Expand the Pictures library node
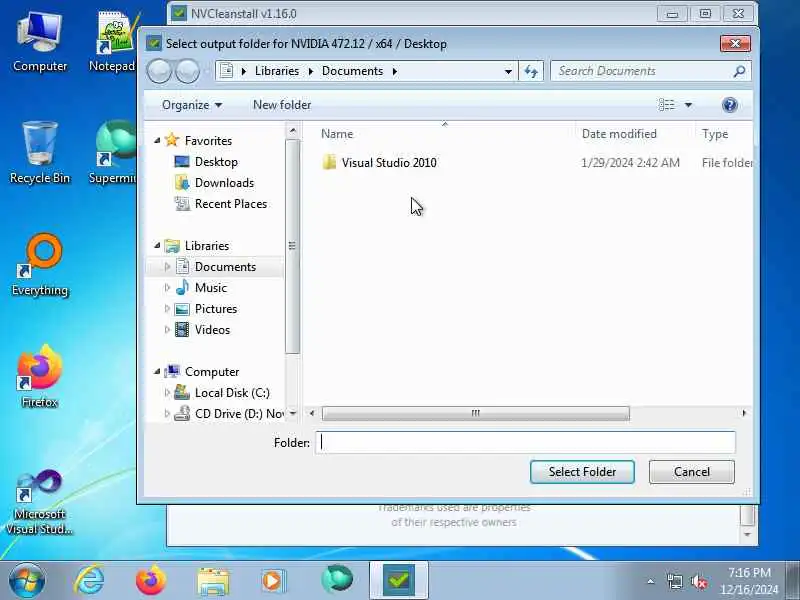800x600 pixels. pyautogui.click(x=167, y=309)
